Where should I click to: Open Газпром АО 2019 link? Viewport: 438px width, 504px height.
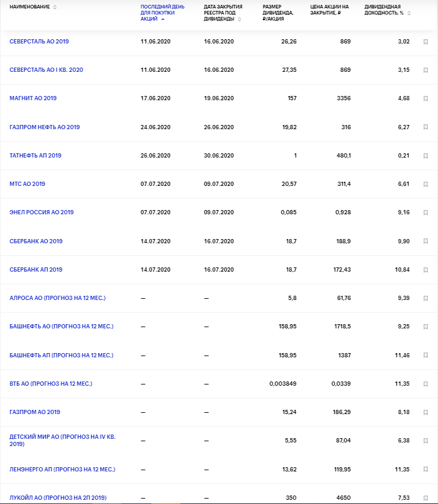point(35,412)
